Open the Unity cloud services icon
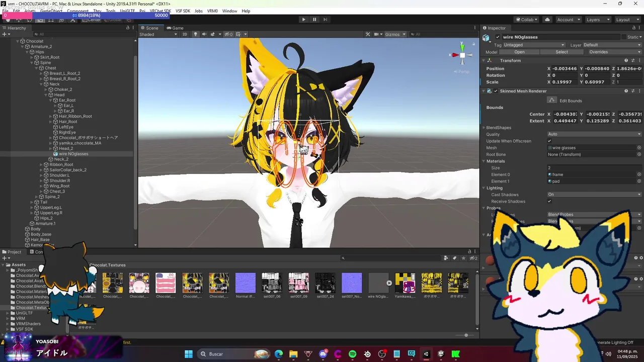The width and height of the screenshot is (644, 362). tap(547, 20)
